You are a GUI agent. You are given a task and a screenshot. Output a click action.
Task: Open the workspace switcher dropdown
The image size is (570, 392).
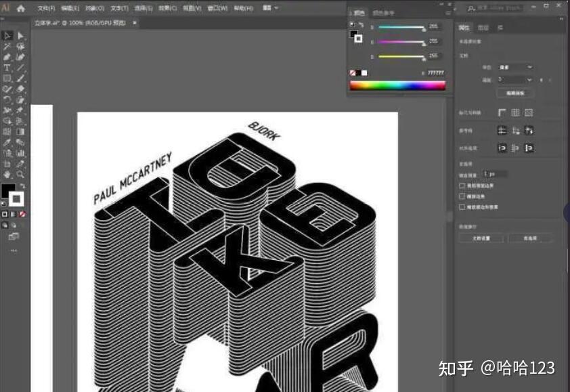[x=271, y=7]
